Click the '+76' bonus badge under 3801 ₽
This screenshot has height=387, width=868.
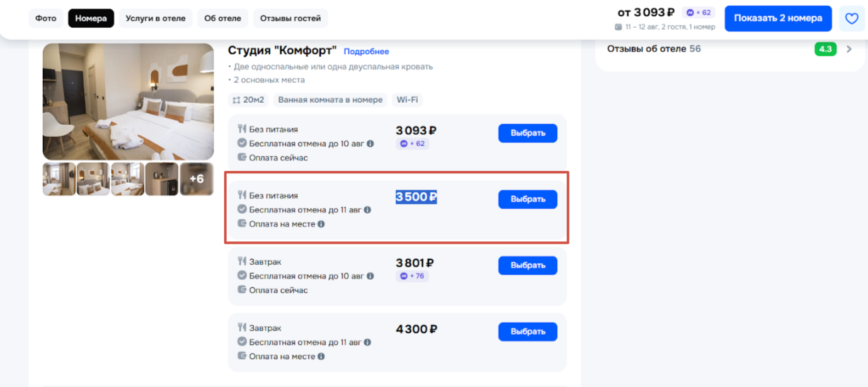413,276
